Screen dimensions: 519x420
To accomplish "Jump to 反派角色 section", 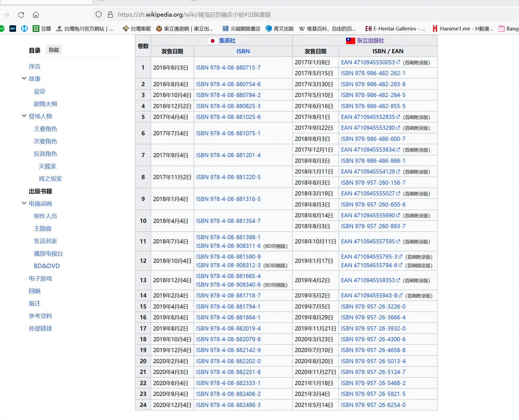I will 45,154.
